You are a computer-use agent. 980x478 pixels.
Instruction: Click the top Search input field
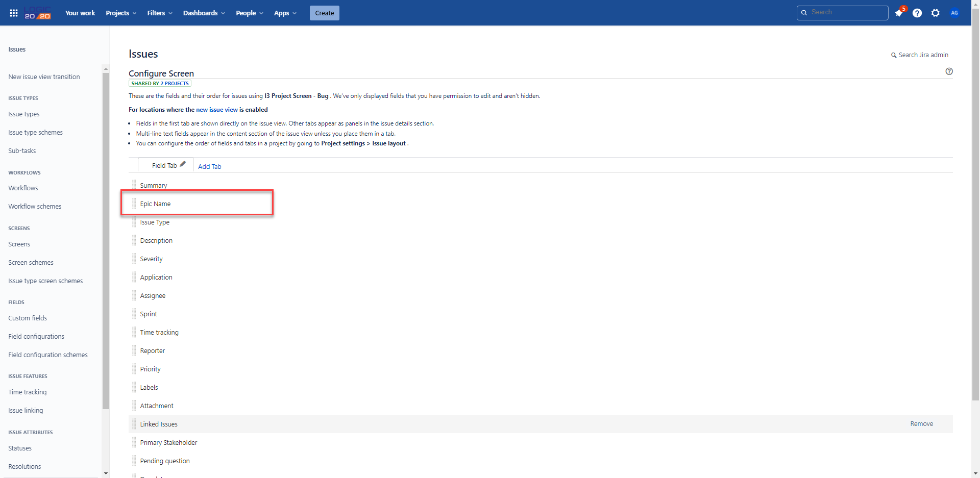point(842,13)
